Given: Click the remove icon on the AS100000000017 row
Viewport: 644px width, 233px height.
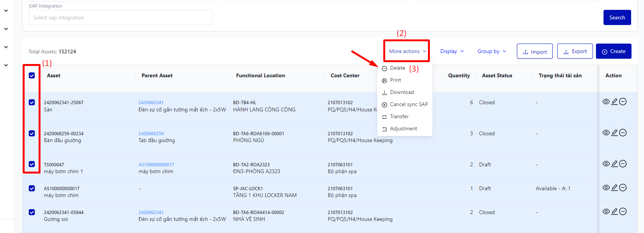Looking at the screenshot, I should tap(623, 188).
